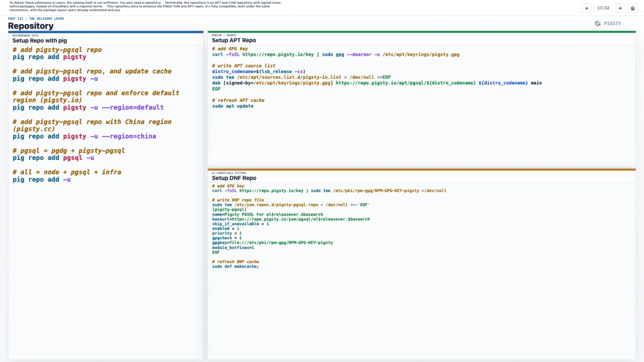Select the module_hotfixes=1 line

[233, 247]
